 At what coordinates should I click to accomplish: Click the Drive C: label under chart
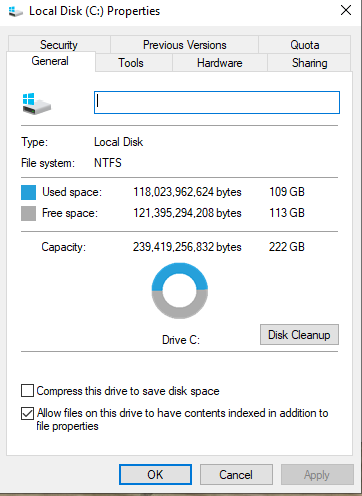tap(181, 340)
